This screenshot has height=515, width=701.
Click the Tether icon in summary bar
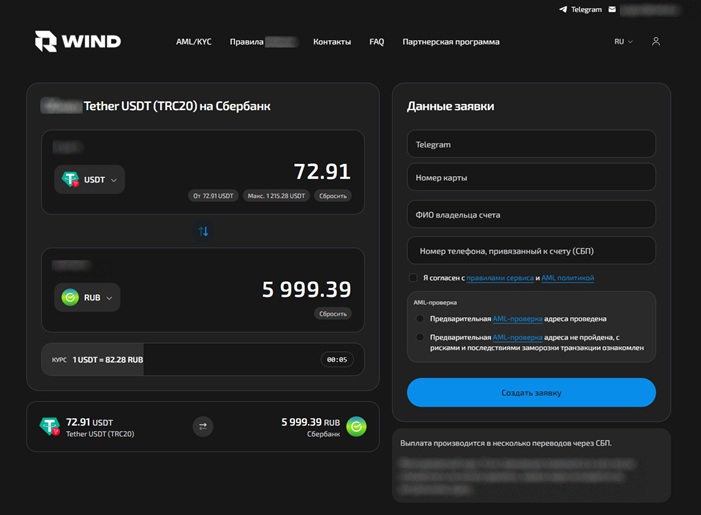50,426
